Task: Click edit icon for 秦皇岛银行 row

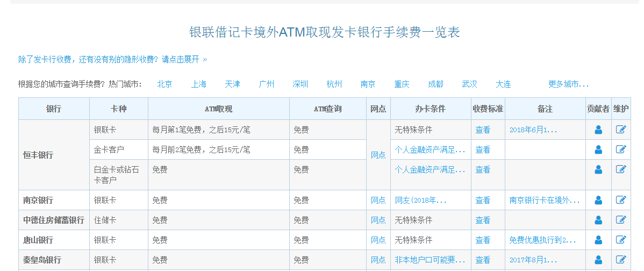Action: (621, 260)
